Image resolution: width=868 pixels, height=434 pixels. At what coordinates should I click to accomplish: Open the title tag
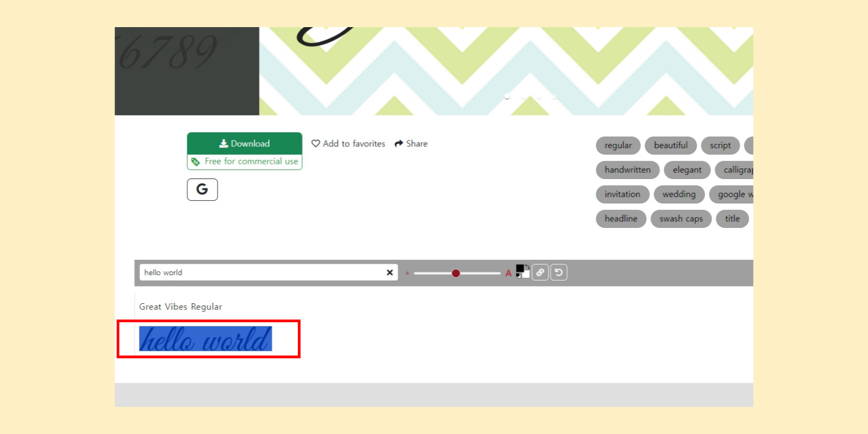pos(732,219)
